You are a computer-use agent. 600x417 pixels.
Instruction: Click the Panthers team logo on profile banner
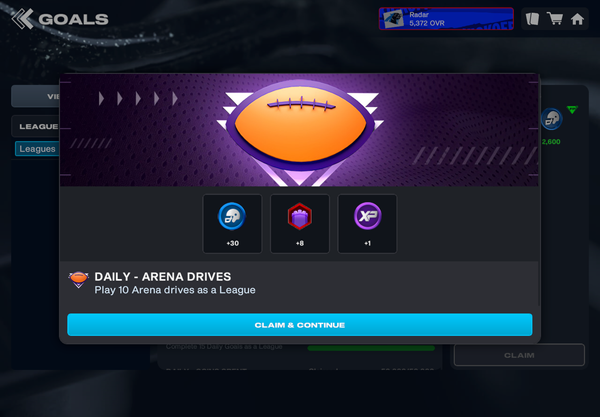click(x=394, y=19)
